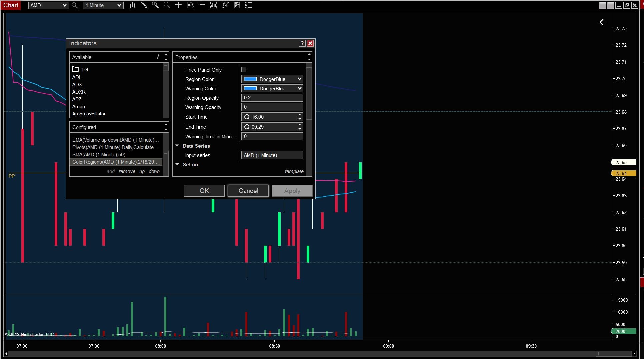Click the Warning Time in Minutes field

tap(272, 136)
